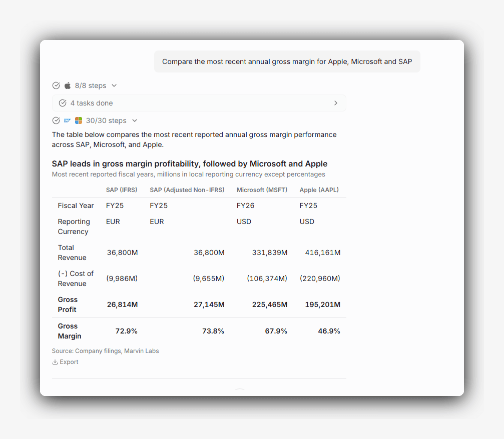Click Microsoft's total revenue 331,839M

pyautogui.click(x=270, y=252)
